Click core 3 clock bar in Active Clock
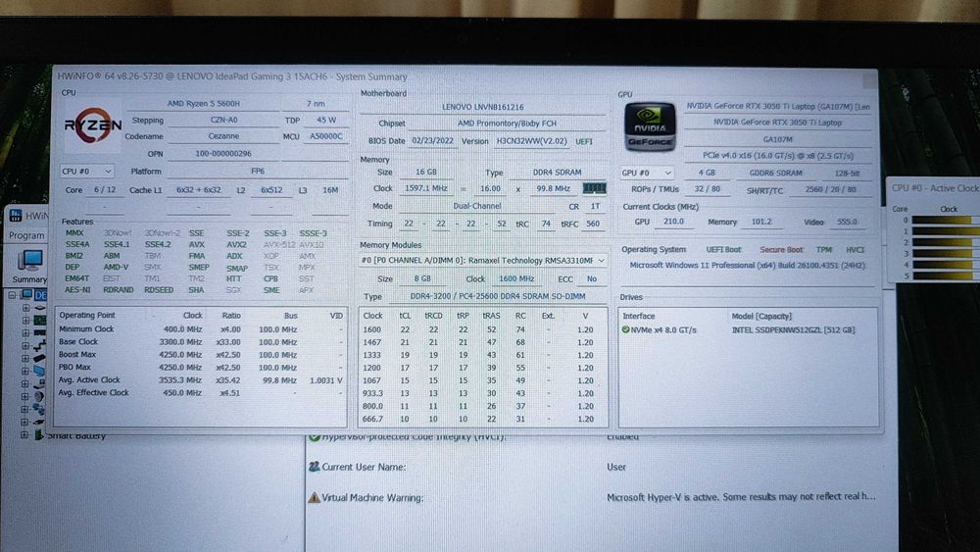The width and height of the screenshot is (980, 552). (x=945, y=253)
